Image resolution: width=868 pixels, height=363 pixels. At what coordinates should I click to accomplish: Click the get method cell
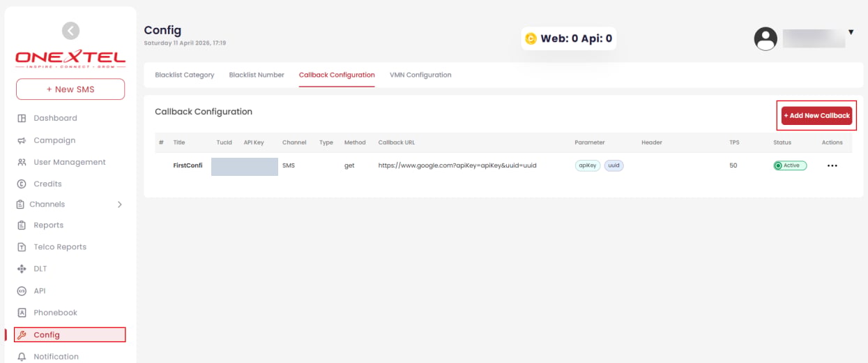[x=349, y=166]
